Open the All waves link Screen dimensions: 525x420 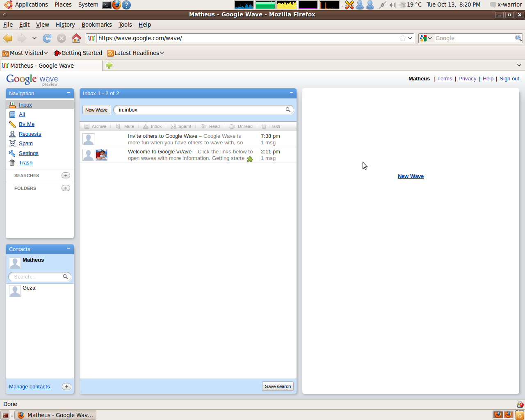coord(22,114)
